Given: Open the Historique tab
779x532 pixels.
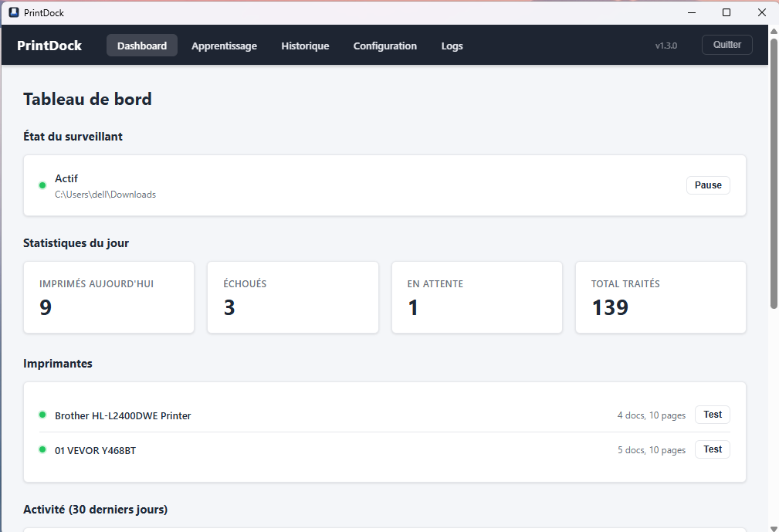Looking at the screenshot, I should tap(305, 46).
